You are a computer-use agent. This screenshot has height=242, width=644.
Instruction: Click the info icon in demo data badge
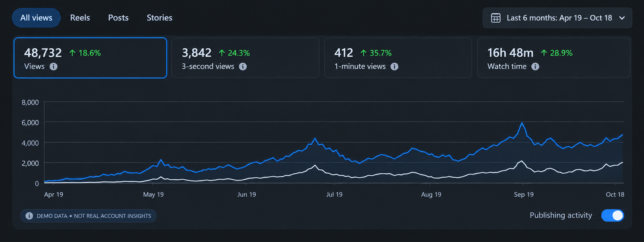click(x=29, y=216)
